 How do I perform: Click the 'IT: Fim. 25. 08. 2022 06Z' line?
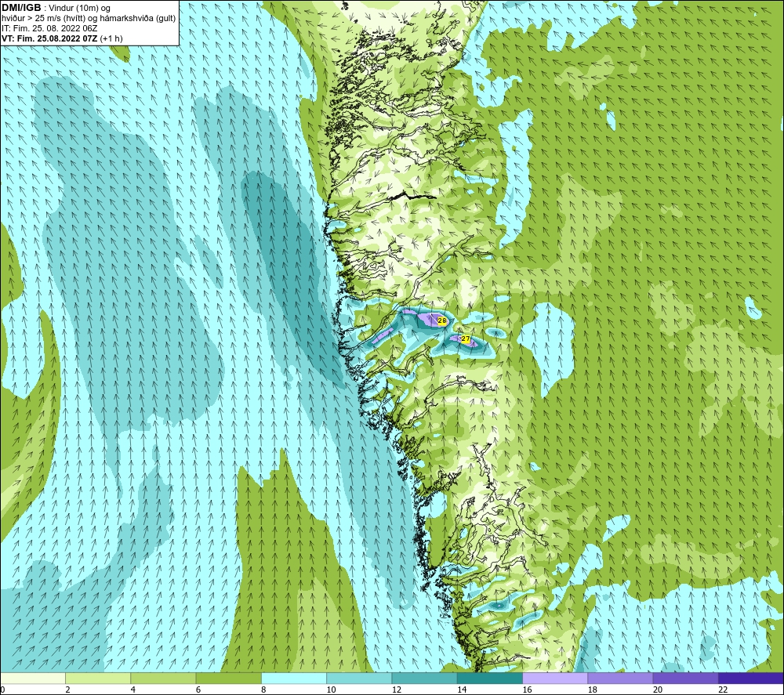[x=50, y=28]
